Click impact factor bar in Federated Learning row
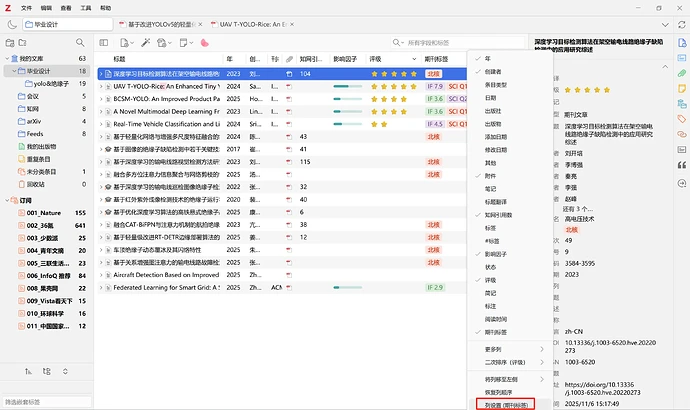This screenshot has height=410, width=690. pos(348,288)
